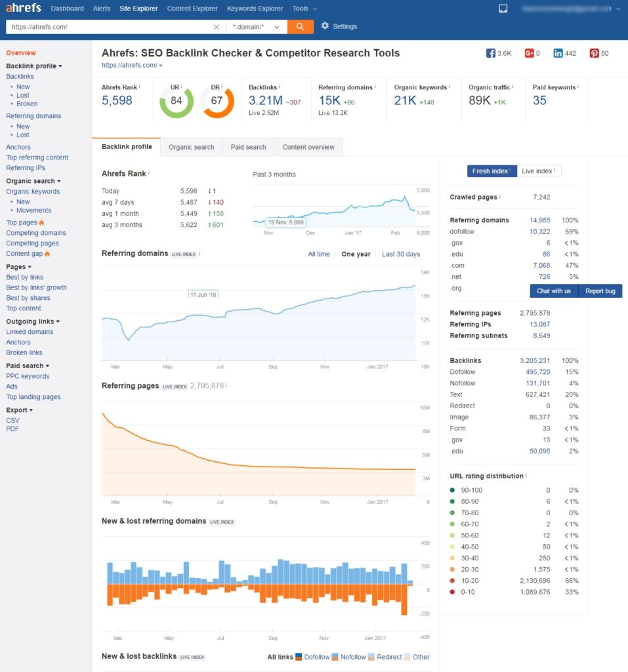Export as PDF from sidebar
628x672 pixels.
tap(12, 429)
